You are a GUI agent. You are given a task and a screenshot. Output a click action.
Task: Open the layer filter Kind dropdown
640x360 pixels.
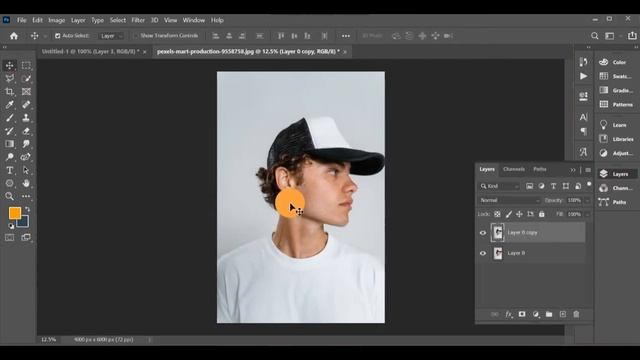pos(499,186)
